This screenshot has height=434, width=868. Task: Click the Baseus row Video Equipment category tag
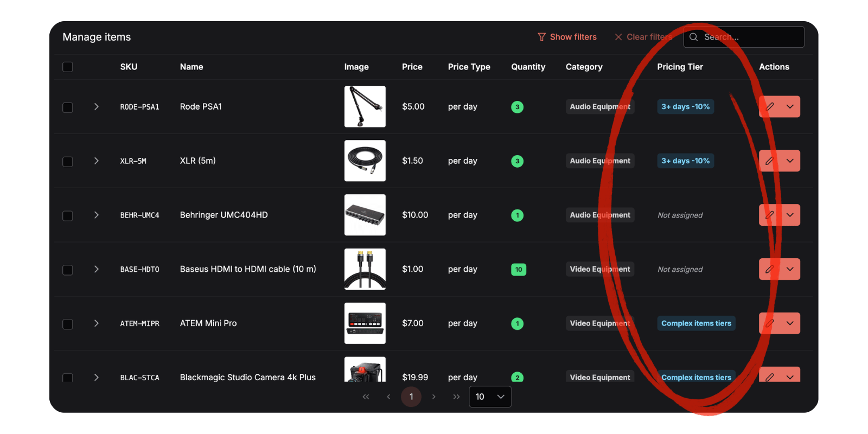pyautogui.click(x=600, y=269)
